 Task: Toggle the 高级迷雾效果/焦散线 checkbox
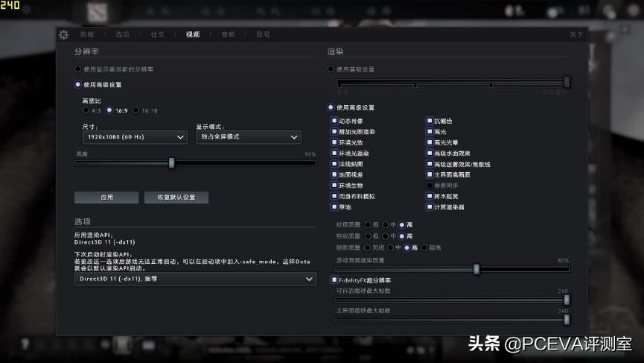tap(430, 164)
